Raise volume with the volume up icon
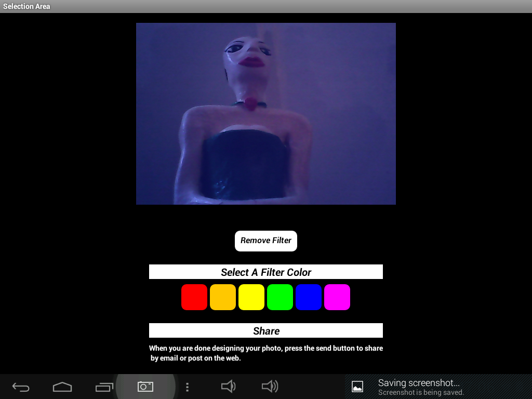The height and width of the screenshot is (399, 532). pyautogui.click(x=270, y=387)
